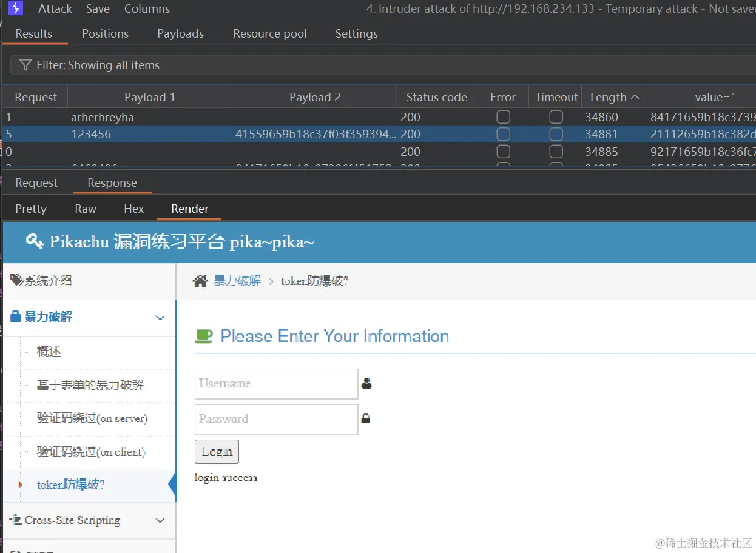Sort by the Request column header

(36, 97)
